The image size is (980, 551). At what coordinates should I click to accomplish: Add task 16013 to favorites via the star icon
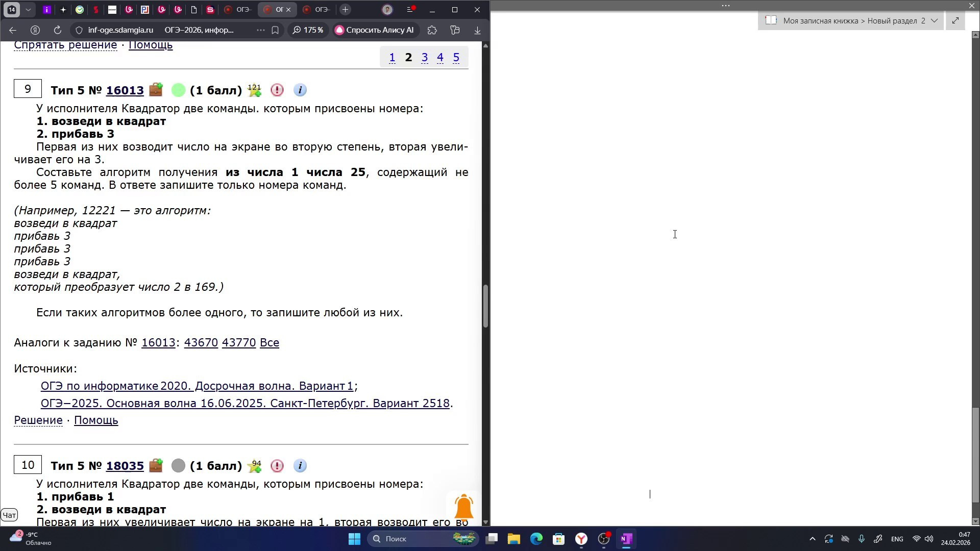point(254,90)
